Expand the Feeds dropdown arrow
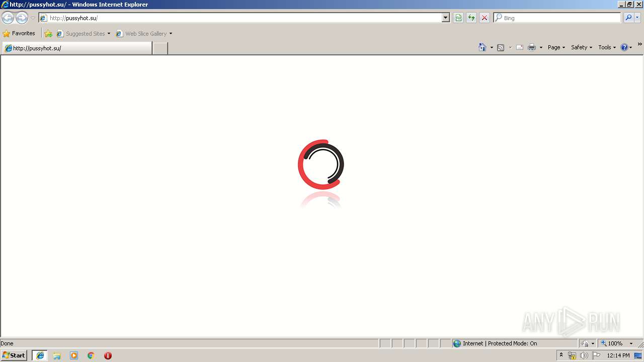 [x=510, y=47]
